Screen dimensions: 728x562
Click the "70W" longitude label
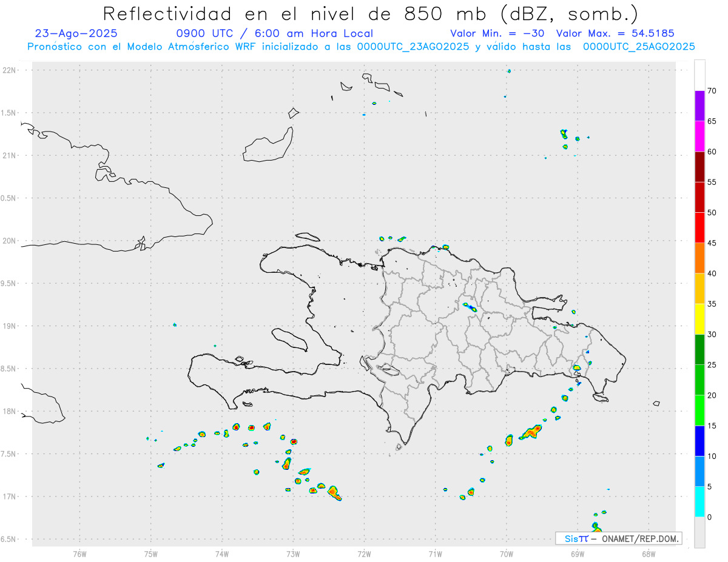[507, 554]
